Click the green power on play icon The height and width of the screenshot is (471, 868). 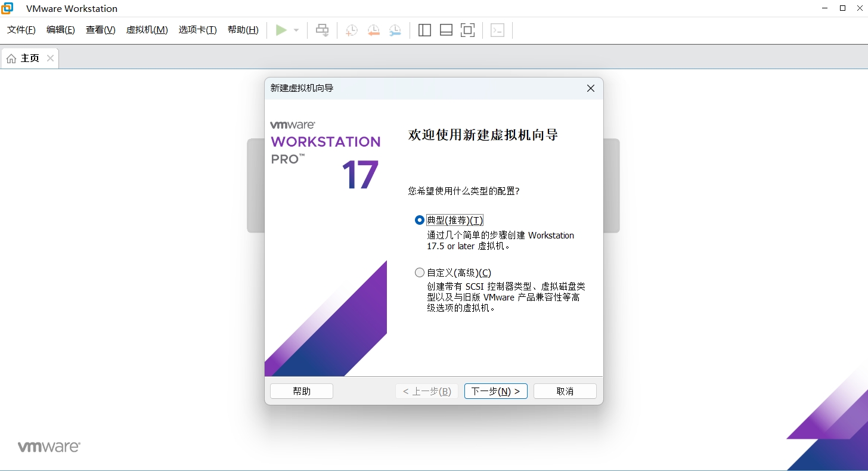point(281,30)
